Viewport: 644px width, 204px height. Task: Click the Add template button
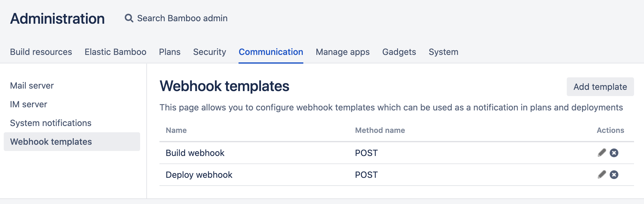coord(600,87)
